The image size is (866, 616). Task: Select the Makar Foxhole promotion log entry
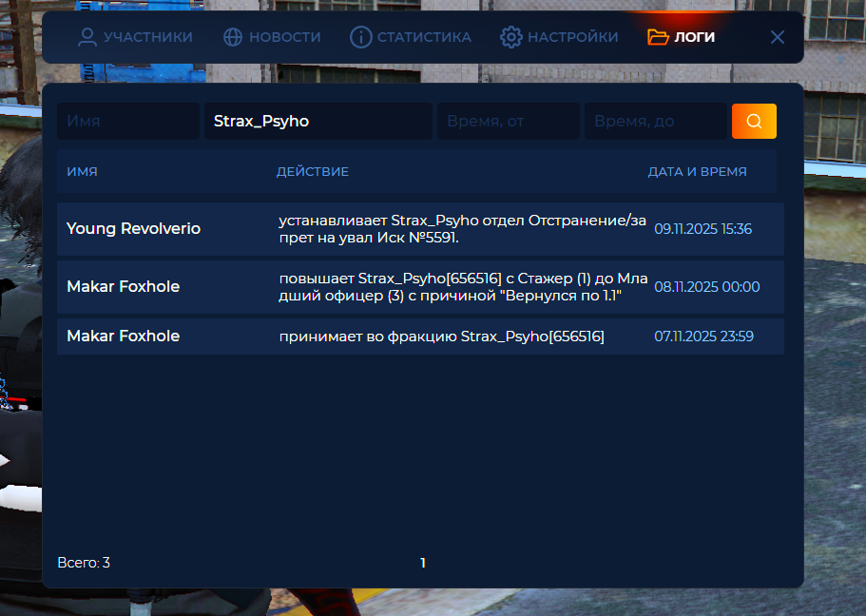tap(420, 287)
